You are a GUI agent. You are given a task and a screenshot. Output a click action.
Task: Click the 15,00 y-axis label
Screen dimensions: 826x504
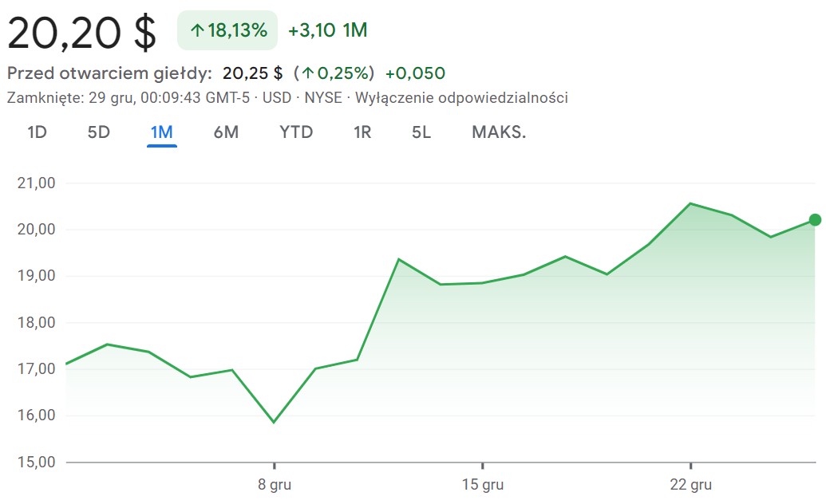pyautogui.click(x=35, y=462)
